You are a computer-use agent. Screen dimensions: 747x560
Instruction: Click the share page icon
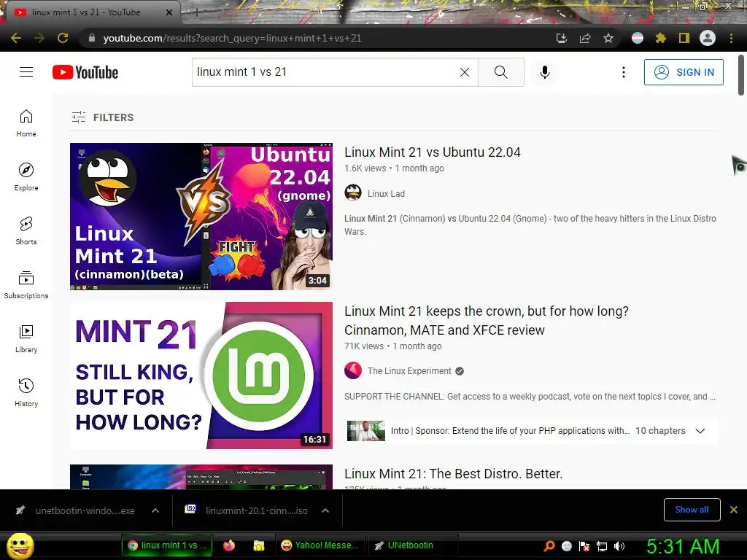(585, 38)
